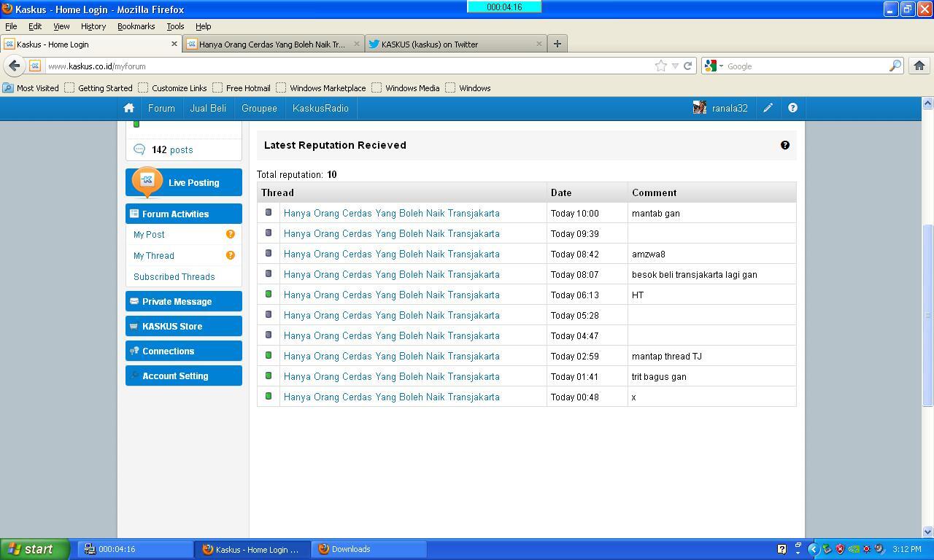Open the address bar history dropdown arrow

[675, 66]
